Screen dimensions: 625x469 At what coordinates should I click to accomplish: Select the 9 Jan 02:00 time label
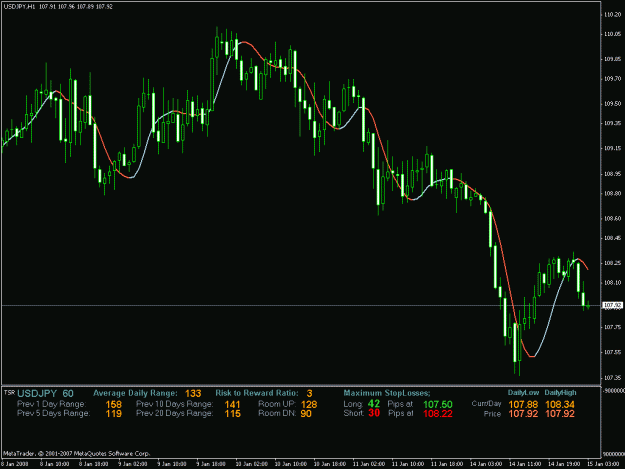pyautogui.click(x=133, y=464)
